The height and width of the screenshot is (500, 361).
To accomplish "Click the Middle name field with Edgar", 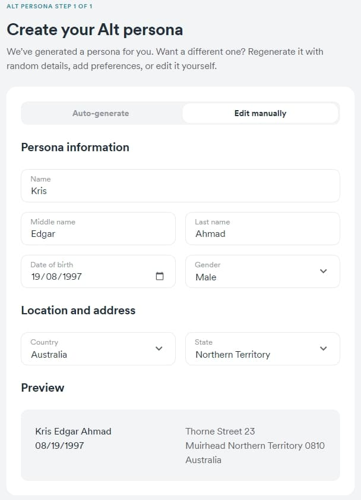I will [x=98, y=229].
